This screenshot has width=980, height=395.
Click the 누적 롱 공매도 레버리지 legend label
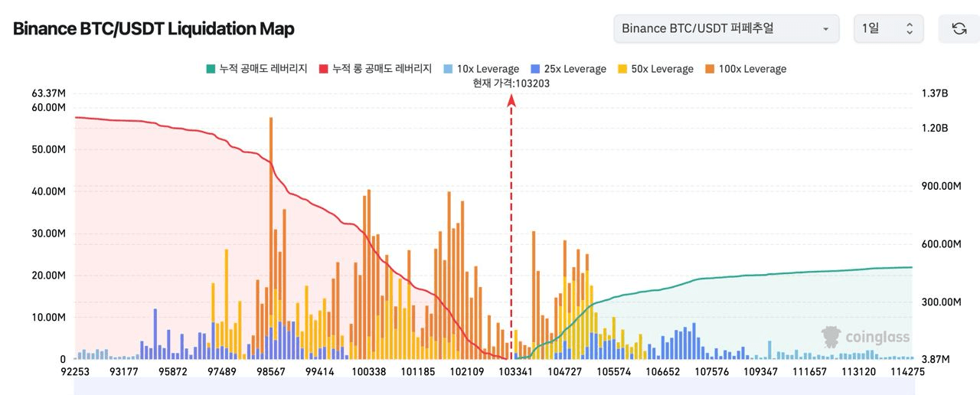tap(382, 69)
